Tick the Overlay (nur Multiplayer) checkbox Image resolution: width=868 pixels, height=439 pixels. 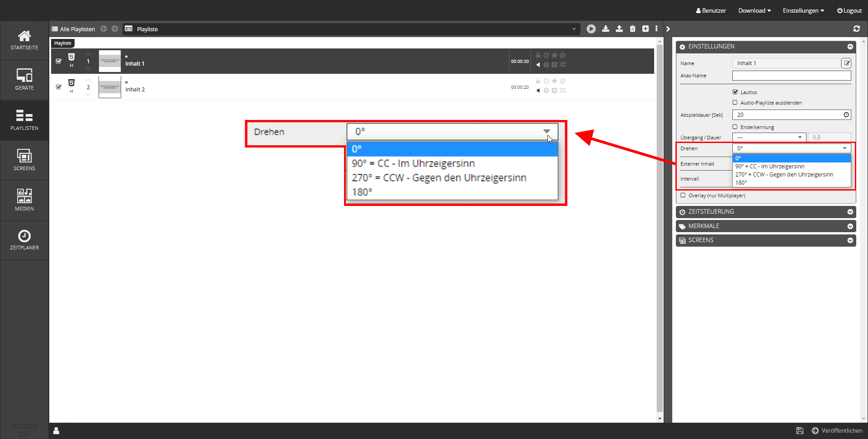coord(683,196)
